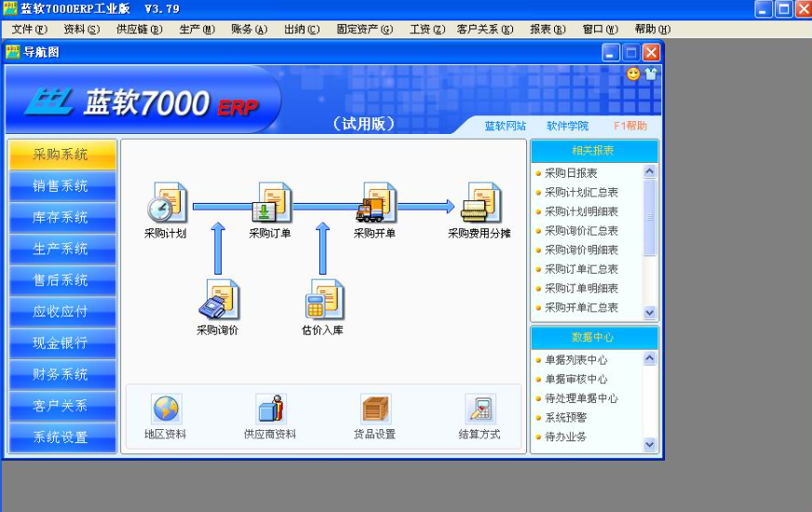Viewport: 812px width, 512px height.
Task: Open the 账务(A) menu
Action: 249,30
